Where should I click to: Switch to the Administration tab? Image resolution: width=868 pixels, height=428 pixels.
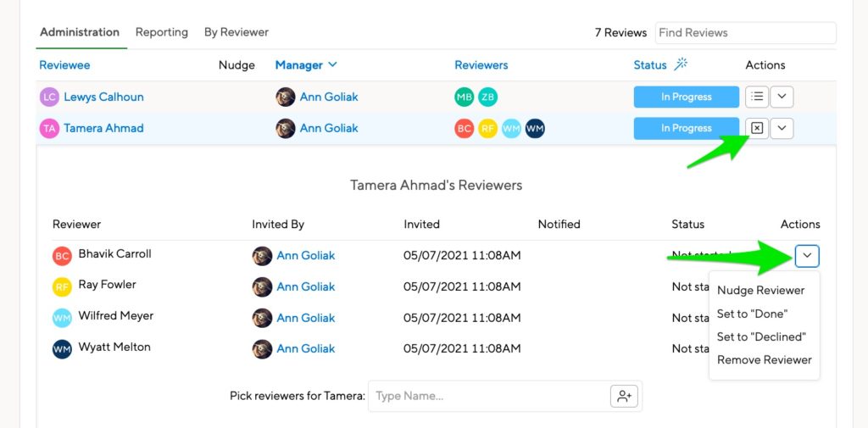tap(80, 32)
